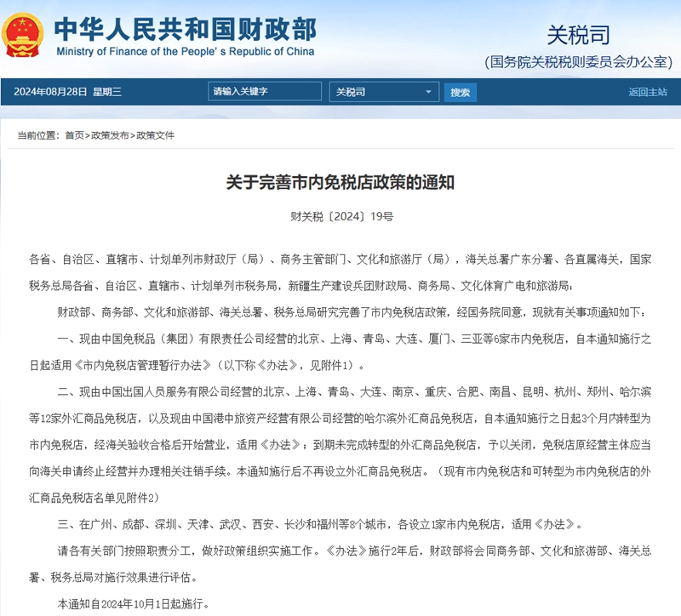Screen dimensions: 681x616
Task: Open the 关税司 dropdown selector
Action: (x=384, y=92)
